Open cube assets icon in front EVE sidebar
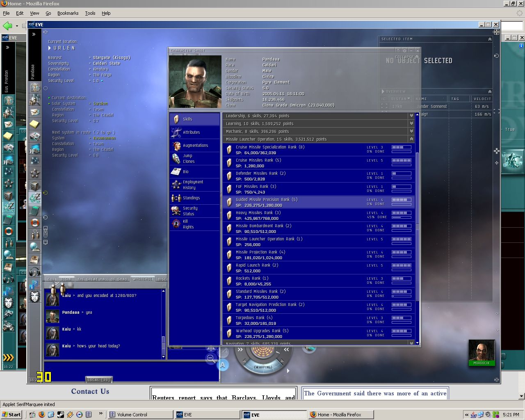This screenshot has width=525, height=420. point(35,186)
